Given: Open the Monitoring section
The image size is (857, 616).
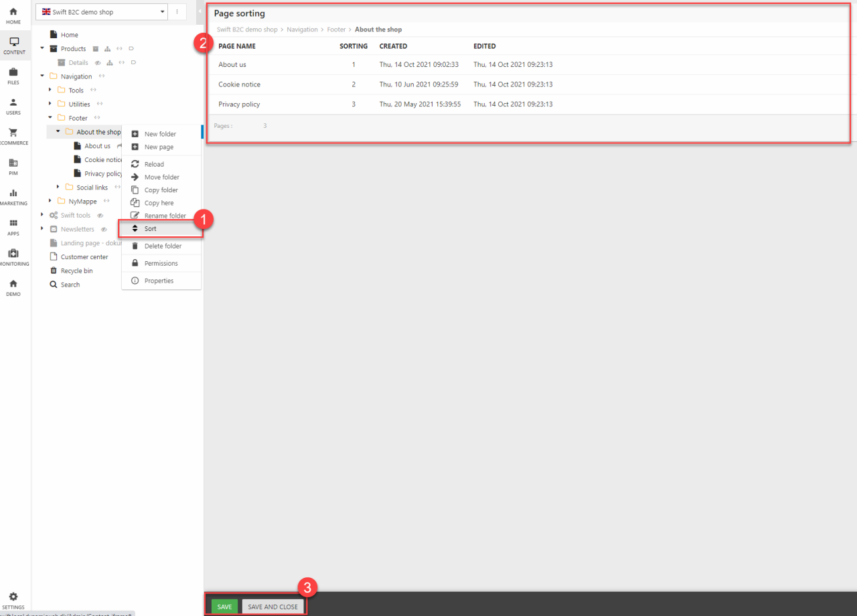Looking at the screenshot, I should pos(13,256).
